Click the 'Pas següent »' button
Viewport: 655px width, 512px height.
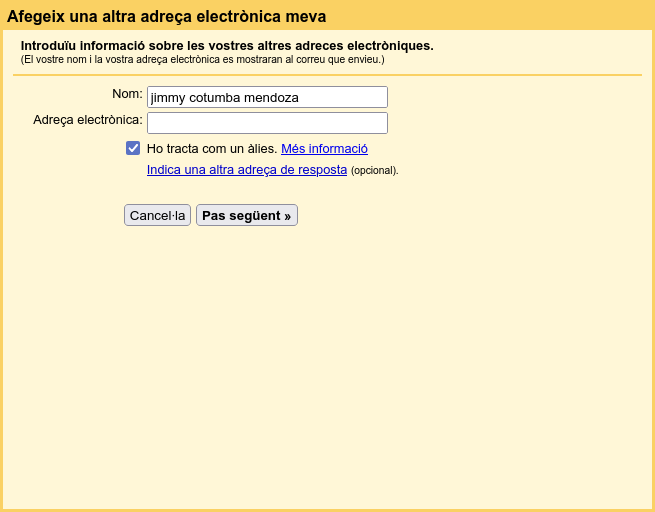pyautogui.click(x=246, y=215)
